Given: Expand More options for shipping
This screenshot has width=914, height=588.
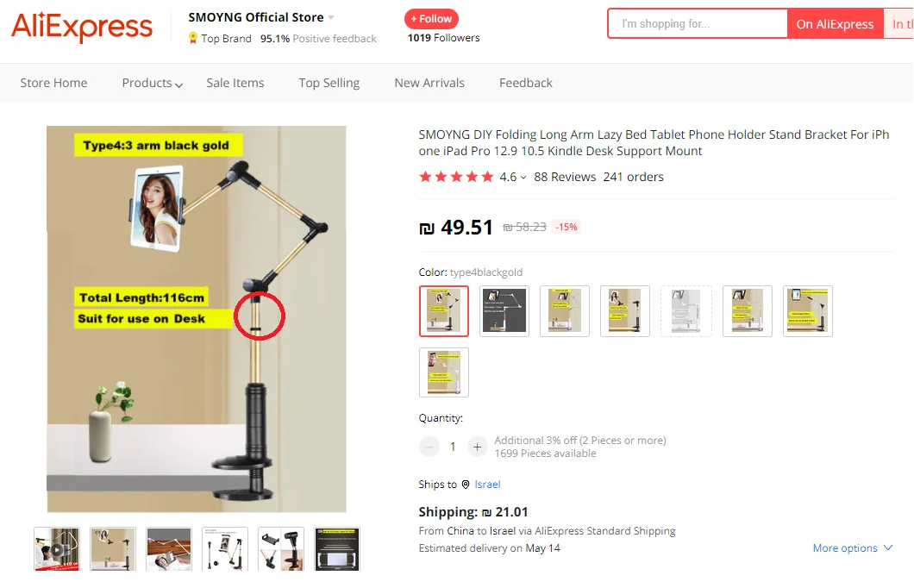Looking at the screenshot, I should [x=852, y=547].
